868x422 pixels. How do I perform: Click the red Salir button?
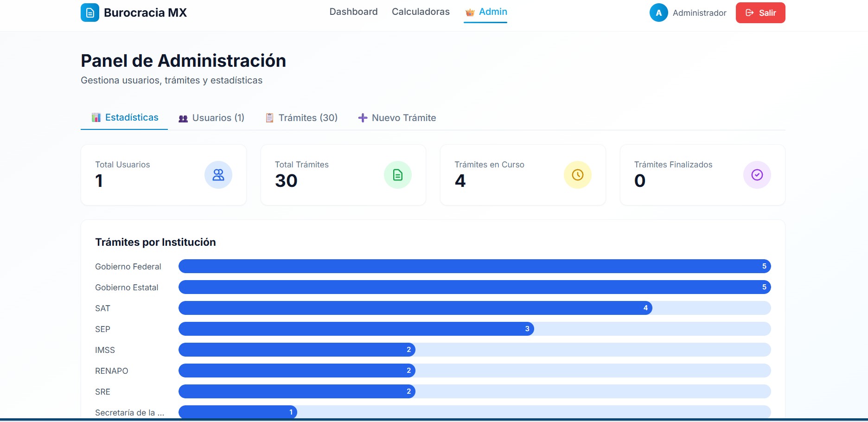pyautogui.click(x=760, y=13)
